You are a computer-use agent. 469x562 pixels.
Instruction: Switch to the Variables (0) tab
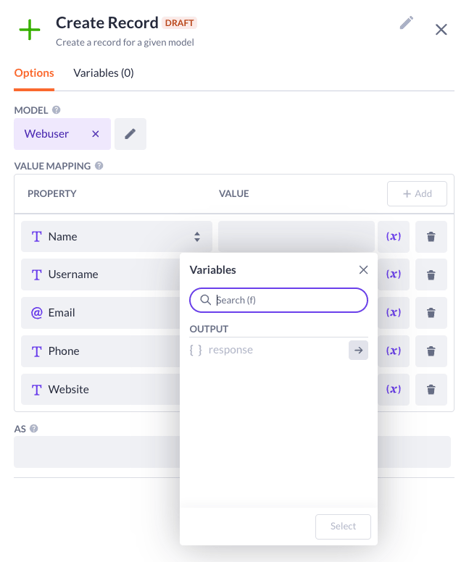(x=104, y=73)
